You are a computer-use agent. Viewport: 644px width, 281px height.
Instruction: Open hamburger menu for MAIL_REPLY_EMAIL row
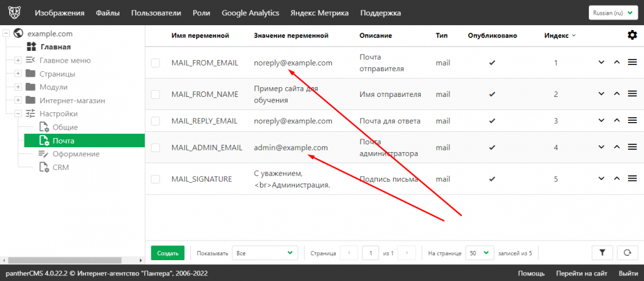pyautogui.click(x=633, y=121)
